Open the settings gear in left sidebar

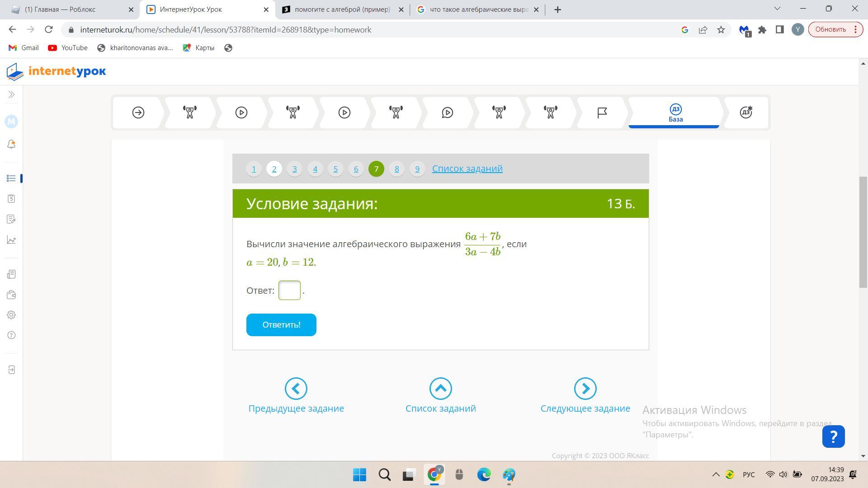pyautogui.click(x=11, y=315)
